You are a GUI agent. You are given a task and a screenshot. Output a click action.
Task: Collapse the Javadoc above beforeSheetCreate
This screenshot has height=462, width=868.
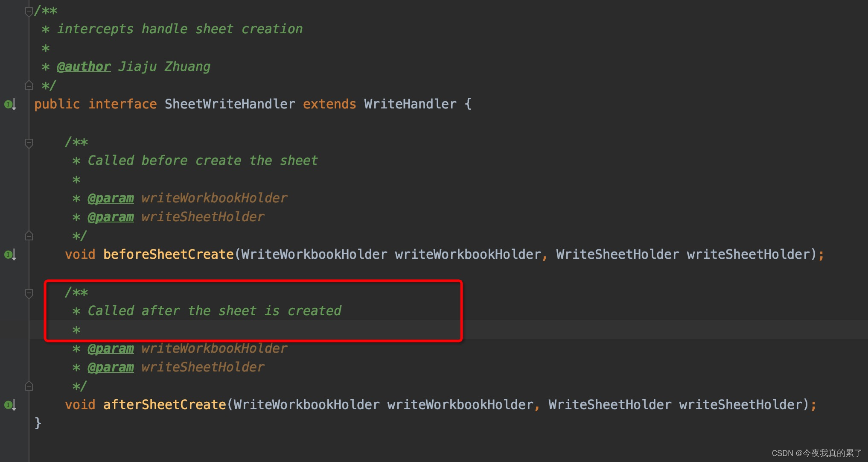click(29, 142)
